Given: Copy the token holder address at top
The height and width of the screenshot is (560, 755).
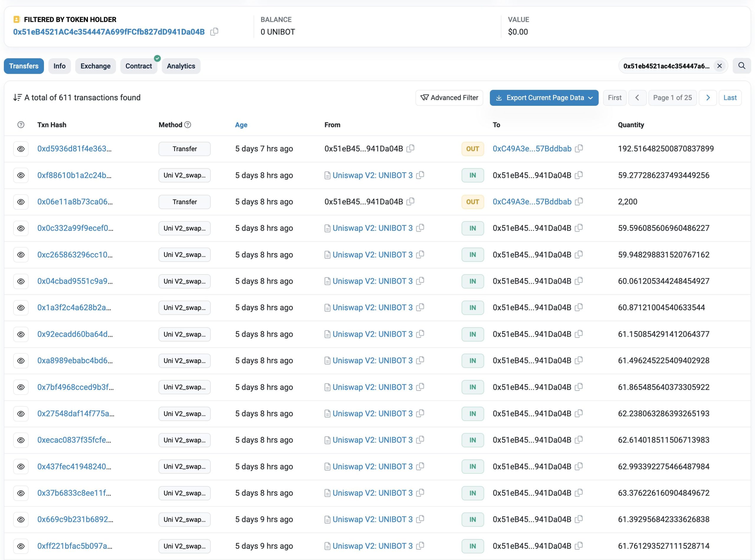Looking at the screenshot, I should [214, 32].
